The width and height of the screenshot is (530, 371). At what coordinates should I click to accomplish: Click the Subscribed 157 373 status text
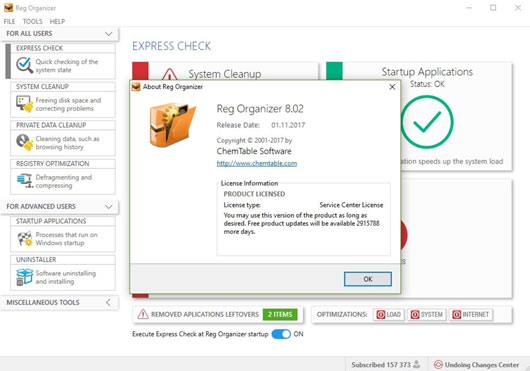click(381, 365)
